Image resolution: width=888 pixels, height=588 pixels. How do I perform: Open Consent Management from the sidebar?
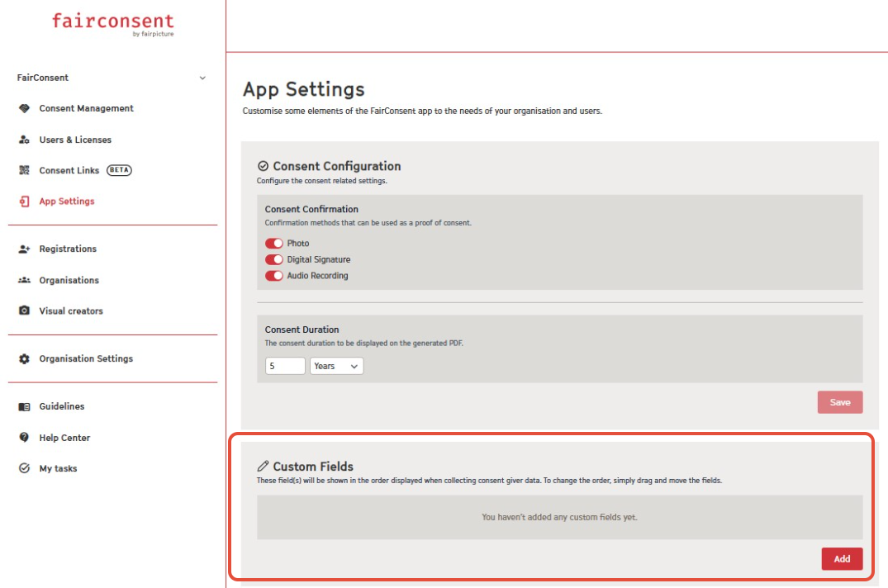(86, 108)
